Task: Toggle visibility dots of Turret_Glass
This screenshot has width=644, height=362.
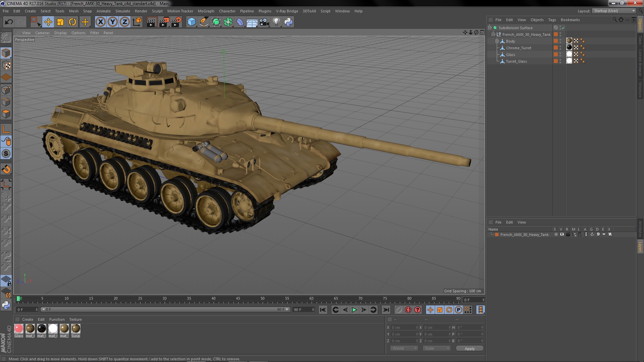Action: click(560, 61)
